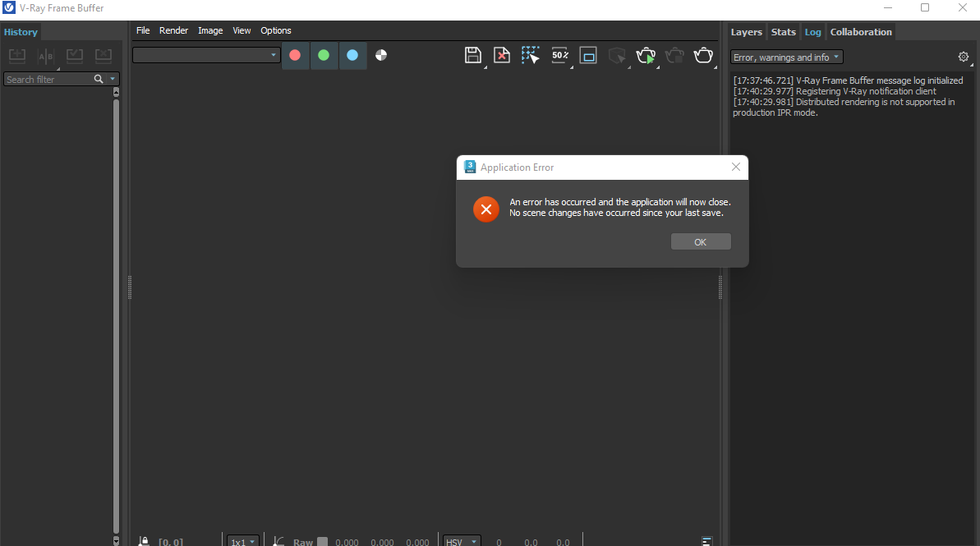Minimize the V-Ray Frame Buffer window
Image resolution: width=980 pixels, height=546 pixels.
tap(887, 8)
